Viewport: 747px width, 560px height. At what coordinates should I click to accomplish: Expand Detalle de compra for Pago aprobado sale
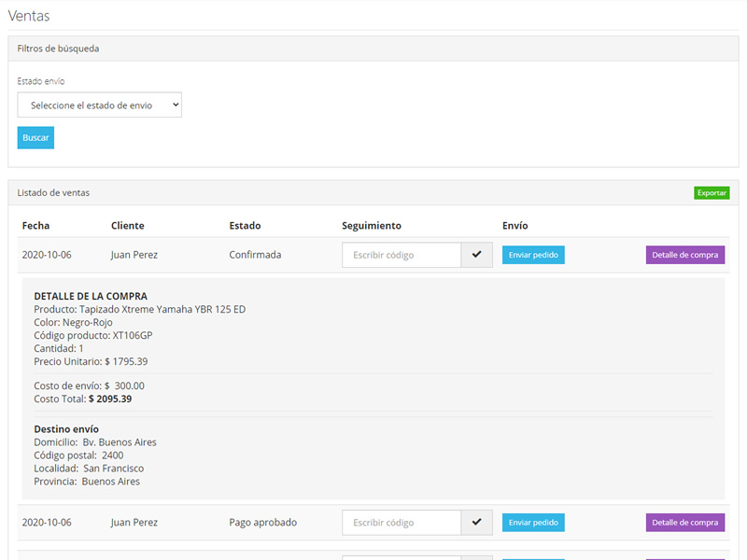click(x=684, y=523)
